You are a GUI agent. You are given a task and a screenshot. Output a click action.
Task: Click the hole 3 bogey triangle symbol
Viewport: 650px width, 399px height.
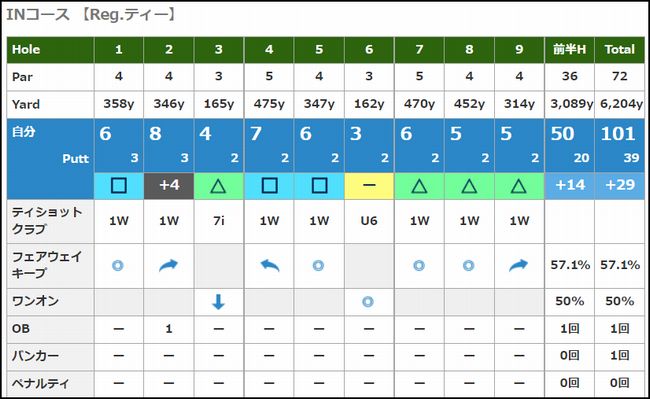point(218,186)
